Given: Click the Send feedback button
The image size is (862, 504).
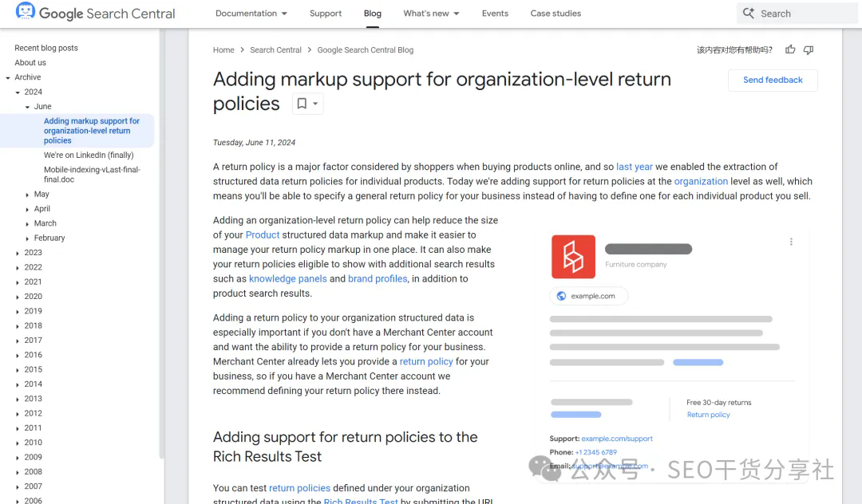Looking at the screenshot, I should tap(773, 81).
